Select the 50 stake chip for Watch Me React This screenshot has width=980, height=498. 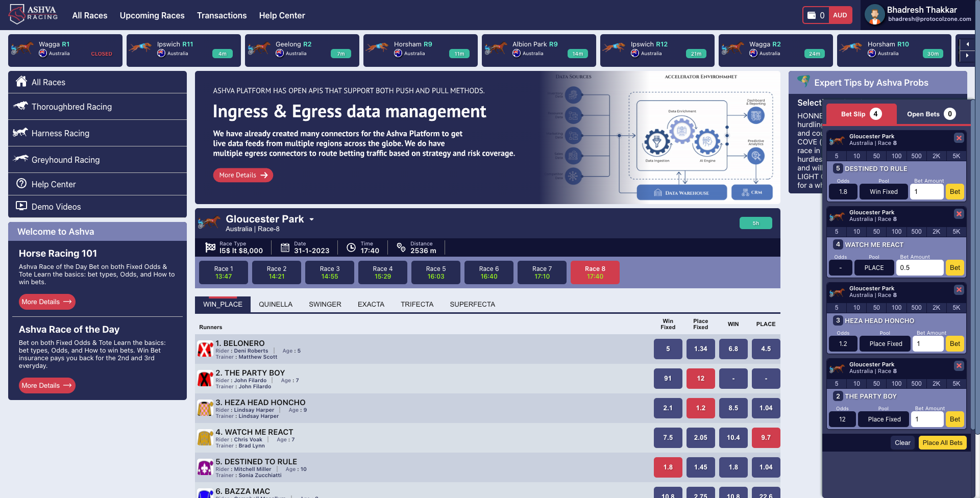point(876,232)
